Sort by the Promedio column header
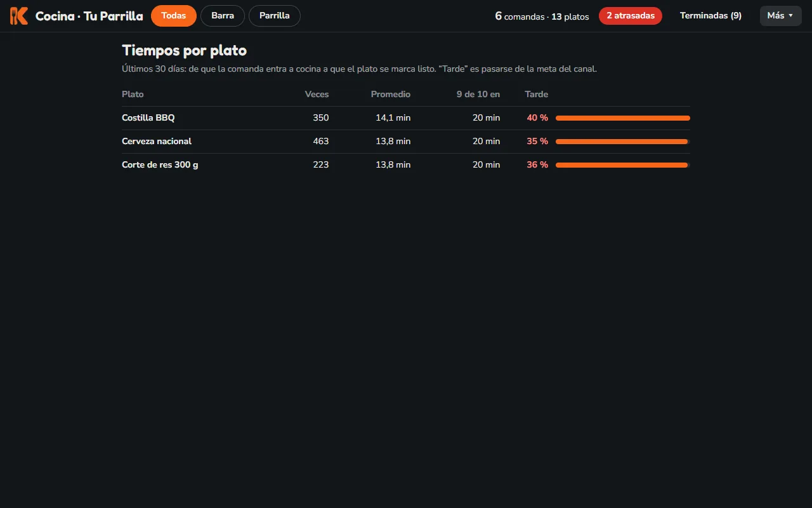 tap(391, 94)
